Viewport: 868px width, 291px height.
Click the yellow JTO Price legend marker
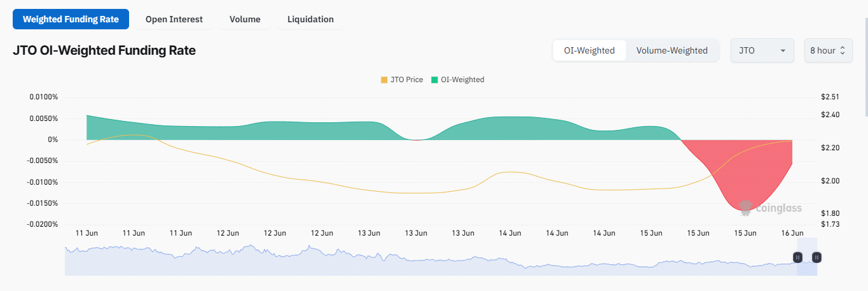pos(383,80)
